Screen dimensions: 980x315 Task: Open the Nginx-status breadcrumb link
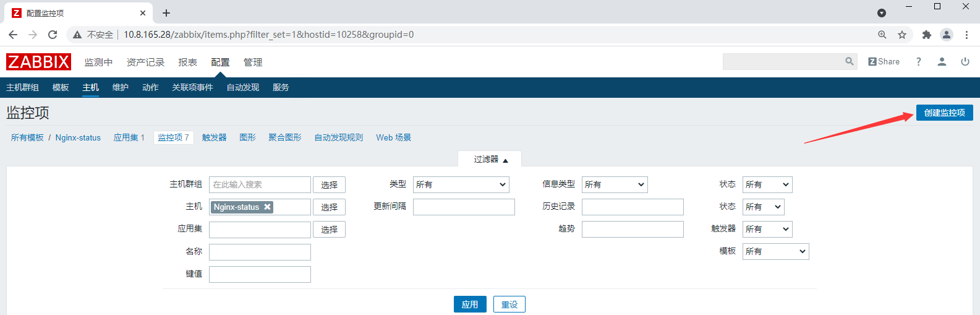78,137
